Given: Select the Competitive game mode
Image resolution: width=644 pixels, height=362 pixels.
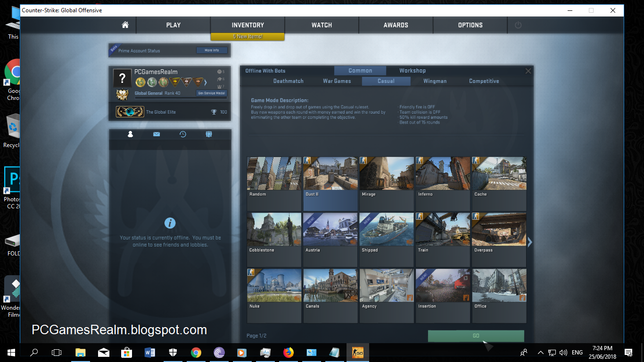Looking at the screenshot, I should pyautogui.click(x=484, y=81).
